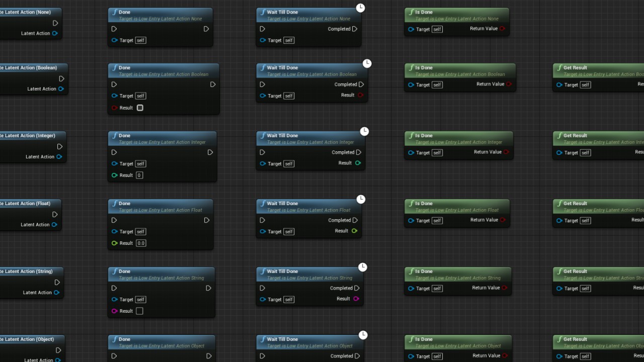
Task: Click the Target pin on Get Result Boolean node
Action: (x=559, y=85)
